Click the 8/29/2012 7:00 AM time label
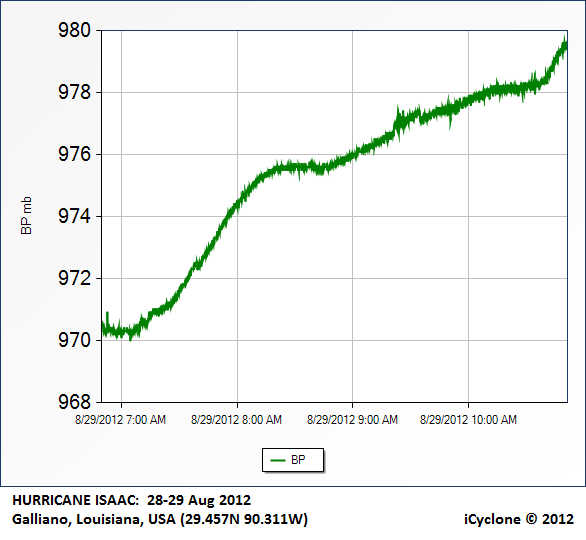The width and height of the screenshot is (586, 540). point(121,420)
